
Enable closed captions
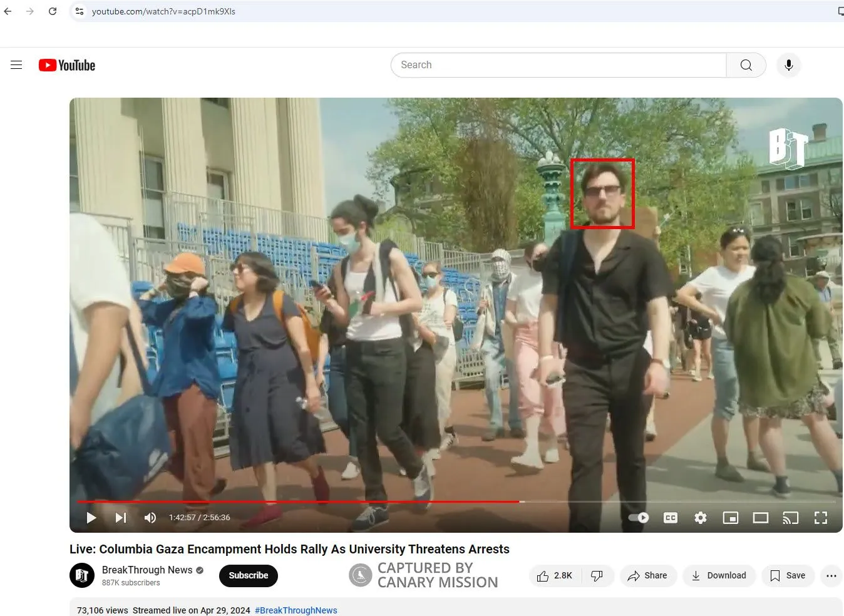[x=670, y=518]
